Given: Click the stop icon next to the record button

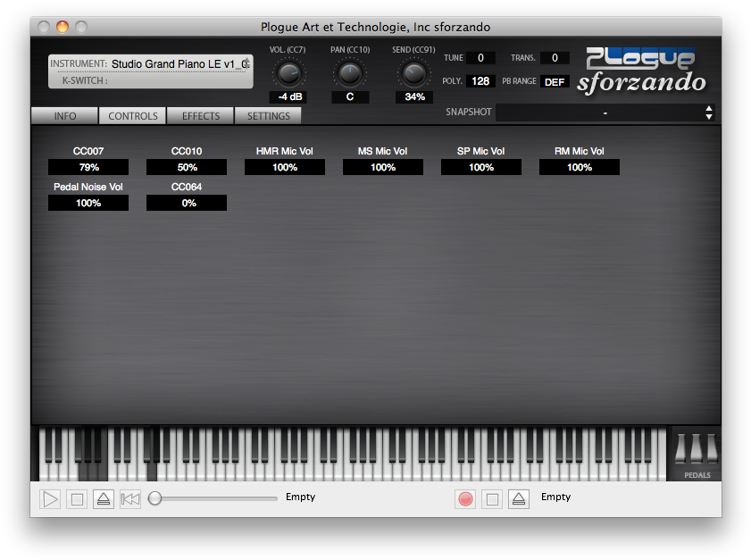Looking at the screenshot, I should click(x=492, y=499).
